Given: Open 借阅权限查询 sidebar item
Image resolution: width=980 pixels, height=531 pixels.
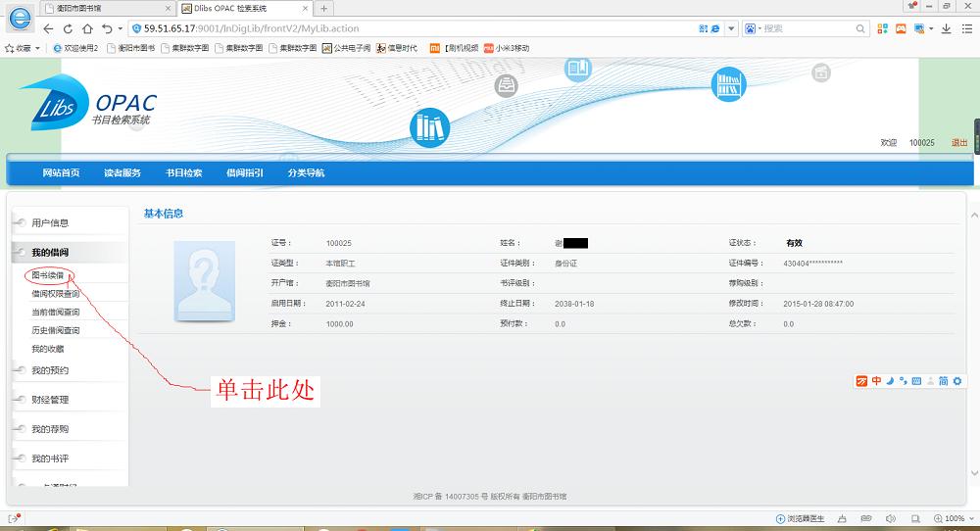Looking at the screenshot, I should point(56,294).
